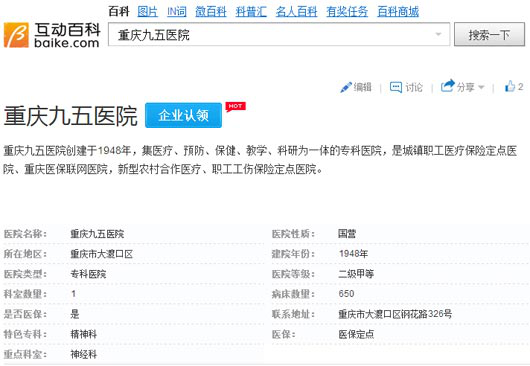Click the 病床数量 field label
Image resolution: width=530 pixels, height=366 pixels.
pos(293,294)
